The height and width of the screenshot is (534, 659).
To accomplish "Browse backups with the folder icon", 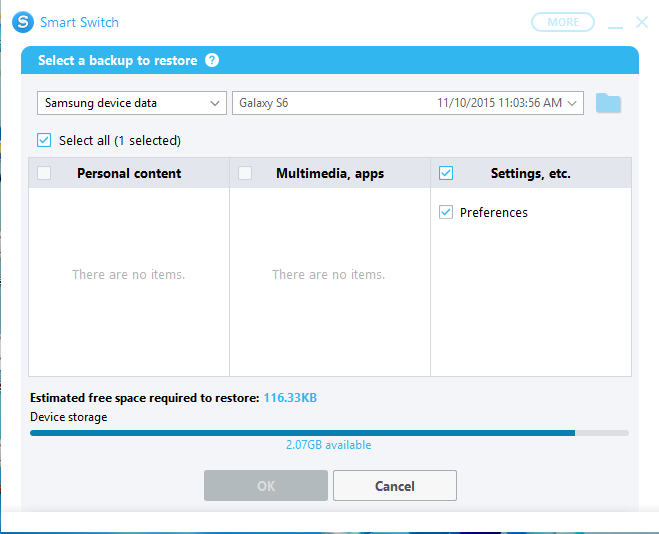I will tap(608, 103).
